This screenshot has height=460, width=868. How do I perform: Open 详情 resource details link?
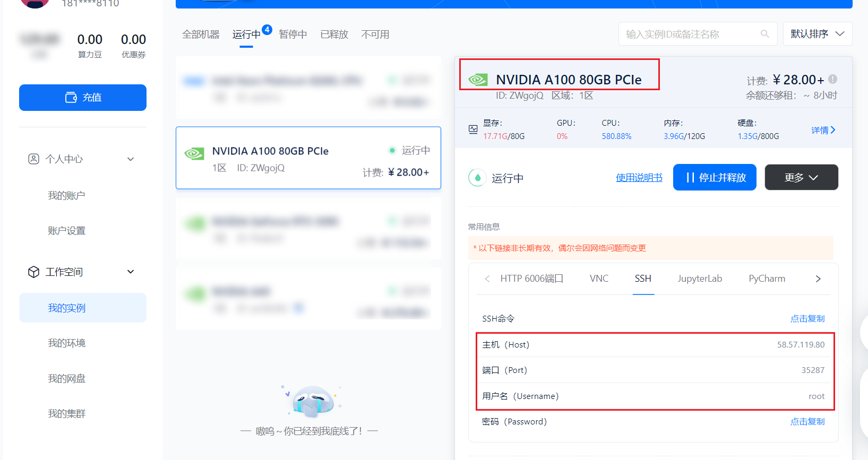tap(823, 130)
